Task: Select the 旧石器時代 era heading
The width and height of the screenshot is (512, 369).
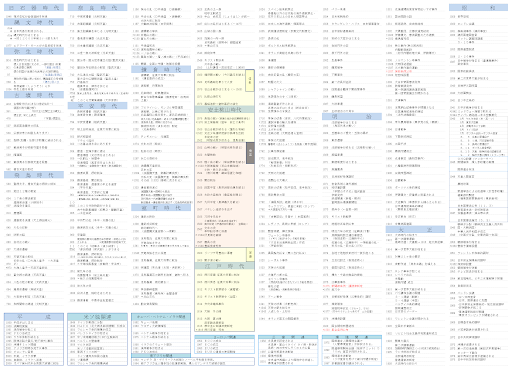Action: coord(34,8)
